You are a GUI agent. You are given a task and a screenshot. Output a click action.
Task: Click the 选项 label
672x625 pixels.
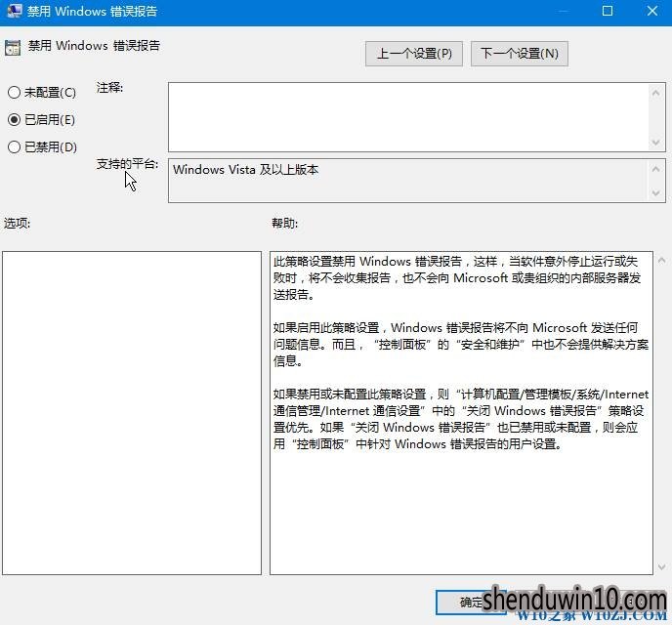[18, 224]
